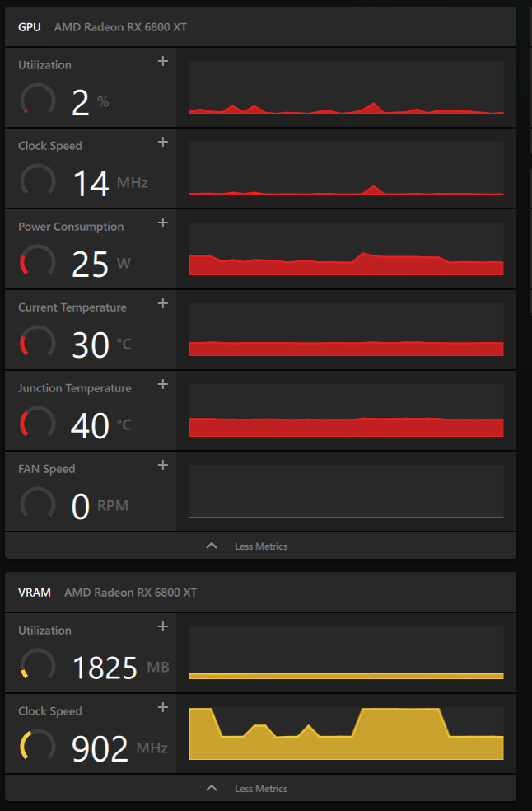Click the GPU Clock Speed history graph

[347, 168]
